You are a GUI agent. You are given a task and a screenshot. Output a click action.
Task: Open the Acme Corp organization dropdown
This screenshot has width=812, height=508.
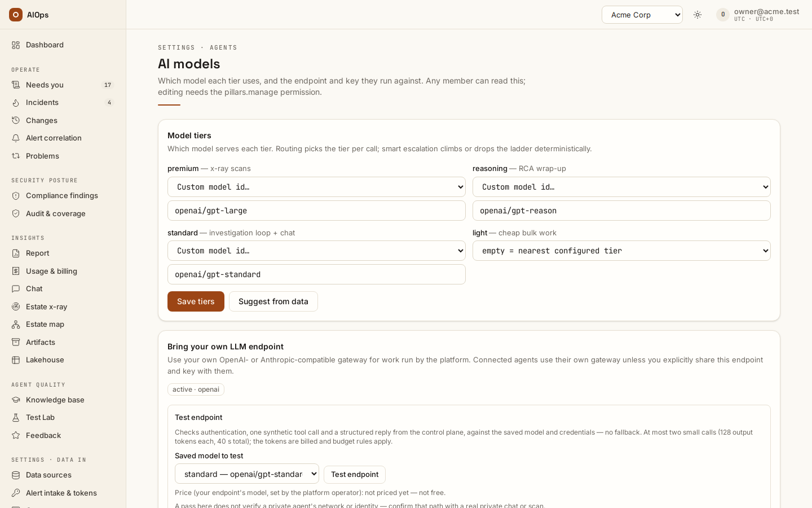642,15
